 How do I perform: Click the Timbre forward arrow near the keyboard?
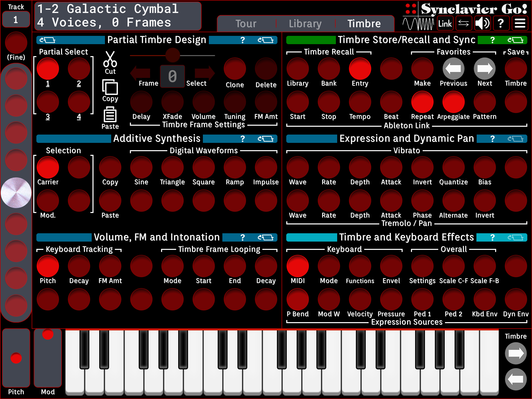[516, 353]
